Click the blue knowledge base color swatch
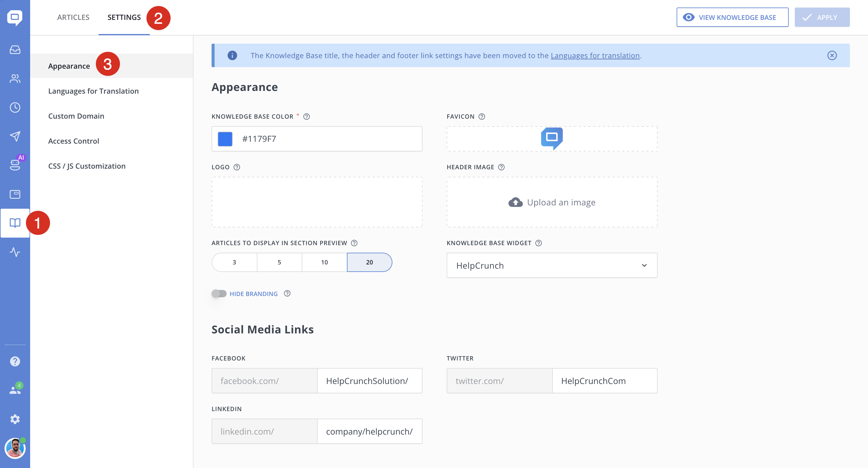 pyautogui.click(x=225, y=139)
